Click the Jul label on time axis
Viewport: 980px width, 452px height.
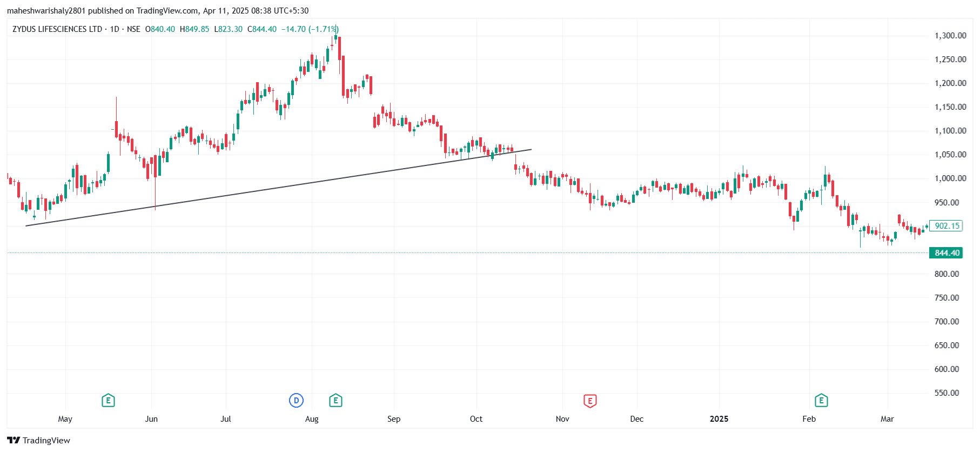pyautogui.click(x=226, y=419)
